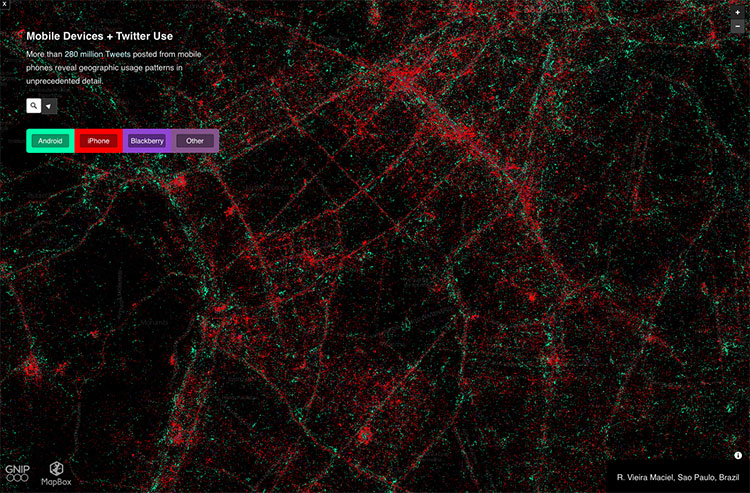
Task: Zoom in with the plus button
Action: point(738,12)
